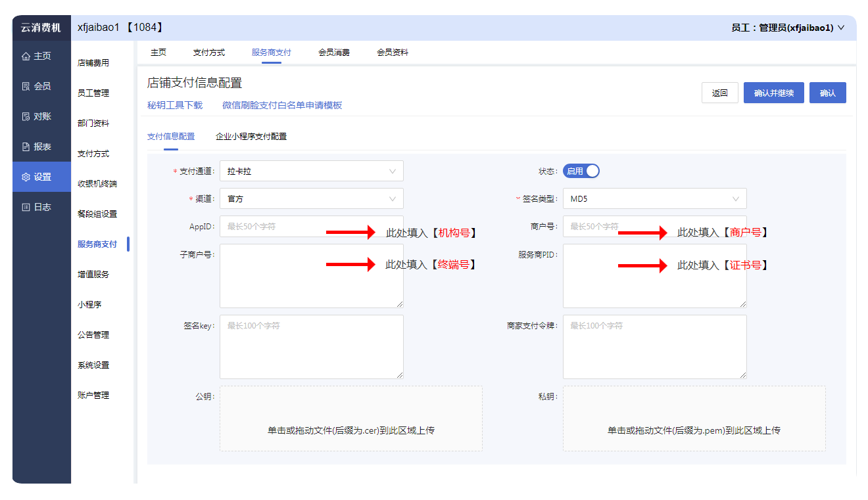
Task: Click the 报表 report icon in sidebar
Action: click(26, 147)
